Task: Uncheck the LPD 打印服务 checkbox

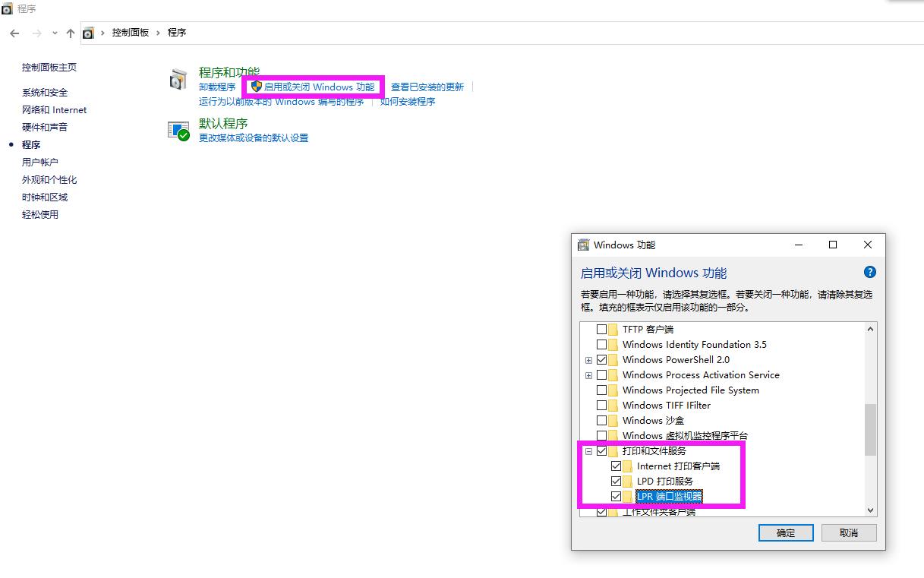Action: [617, 482]
